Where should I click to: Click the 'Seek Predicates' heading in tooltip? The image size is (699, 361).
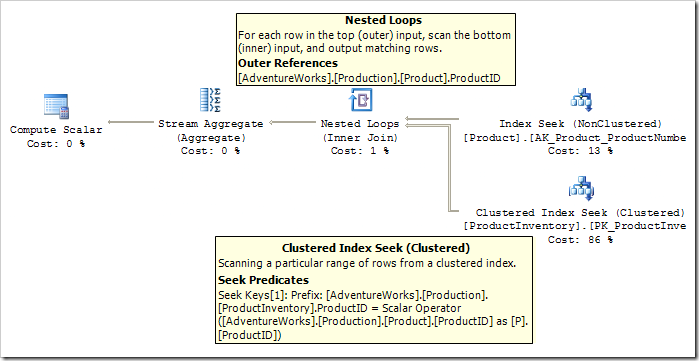point(263,280)
